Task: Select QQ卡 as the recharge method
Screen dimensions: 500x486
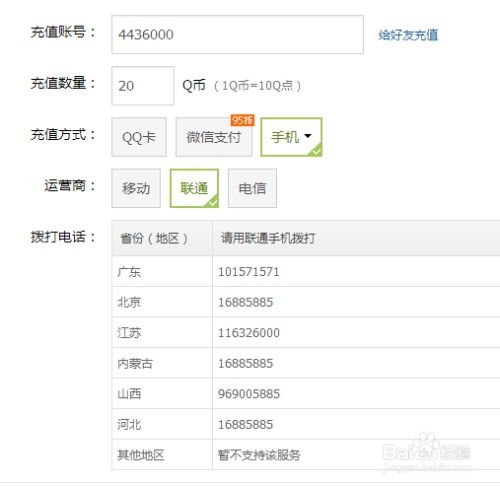Action: [139, 137]
